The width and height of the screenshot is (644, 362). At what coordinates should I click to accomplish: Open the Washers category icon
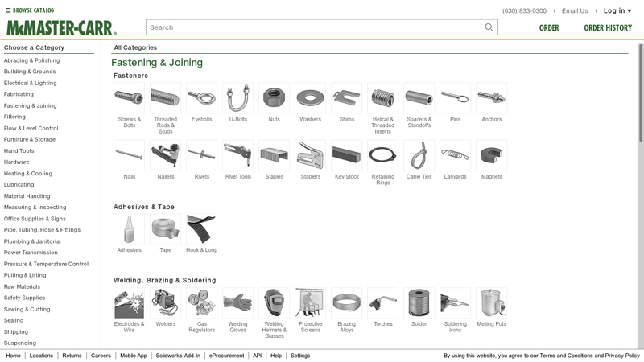(x=310, y=97)
